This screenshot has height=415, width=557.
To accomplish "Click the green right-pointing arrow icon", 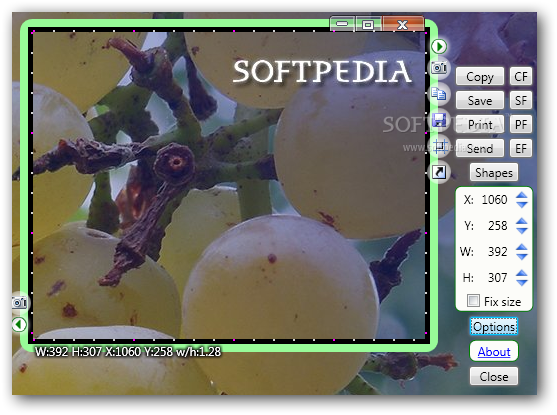I will (439, 47).
